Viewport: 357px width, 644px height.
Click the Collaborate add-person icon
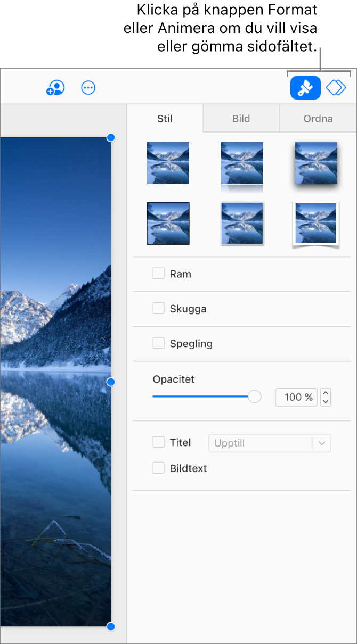[x=55, y=88]
